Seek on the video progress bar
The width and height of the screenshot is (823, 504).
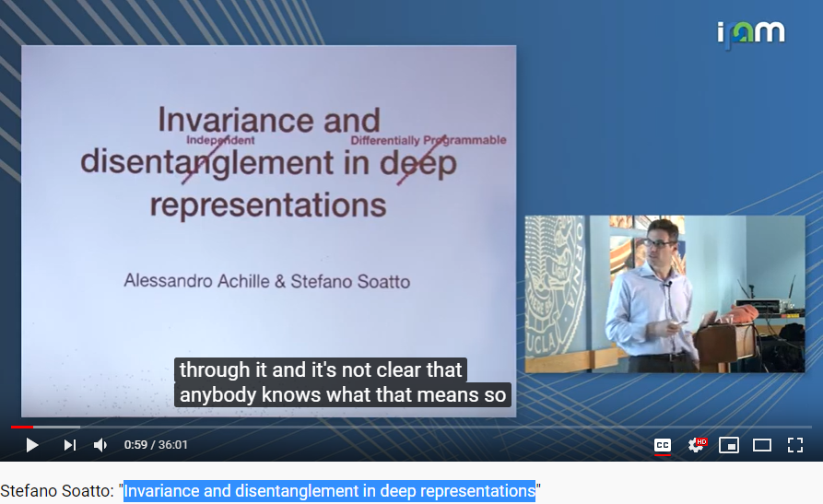[x=411, y=427]
